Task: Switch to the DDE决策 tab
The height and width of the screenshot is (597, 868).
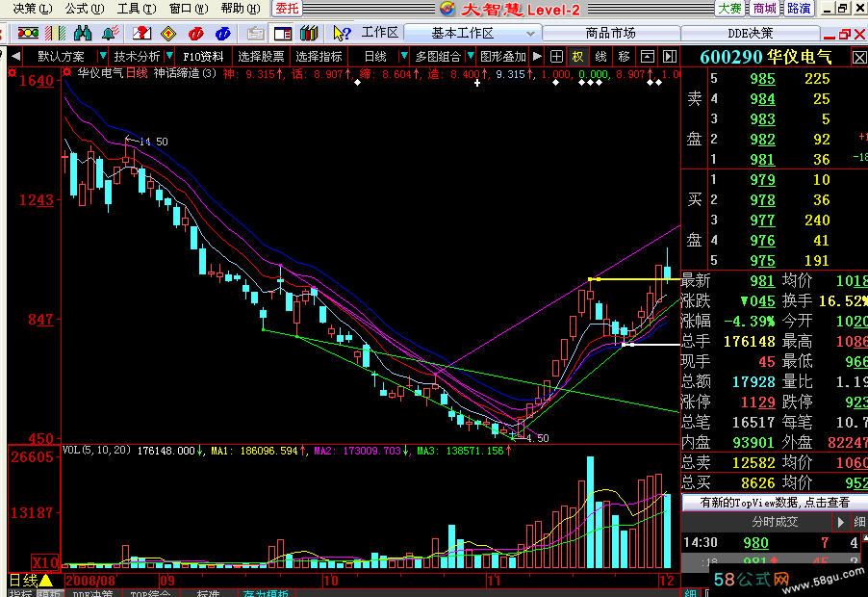Action: (x=750, y=34)
